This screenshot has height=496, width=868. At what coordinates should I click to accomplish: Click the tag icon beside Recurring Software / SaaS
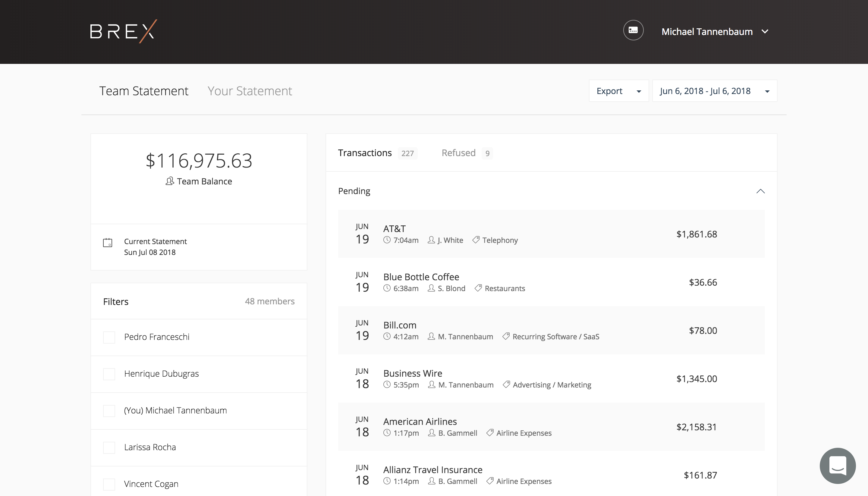506,337
